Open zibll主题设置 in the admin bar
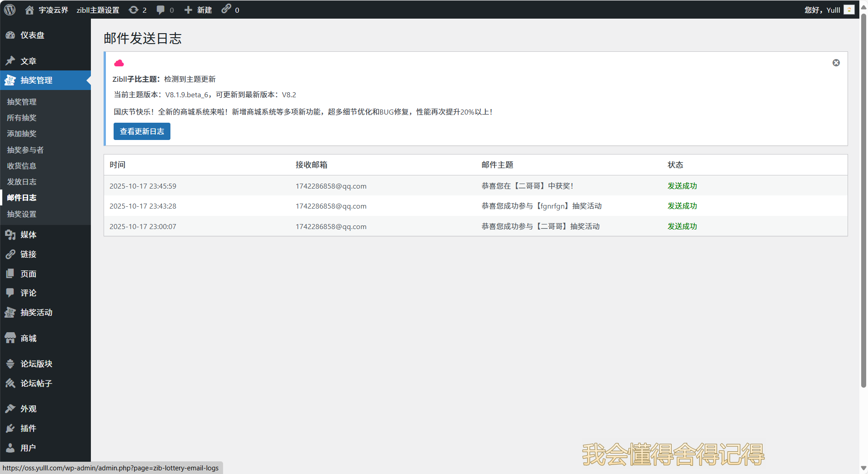Viewport: 868px width, 474px height. click(x=98, y=10)
